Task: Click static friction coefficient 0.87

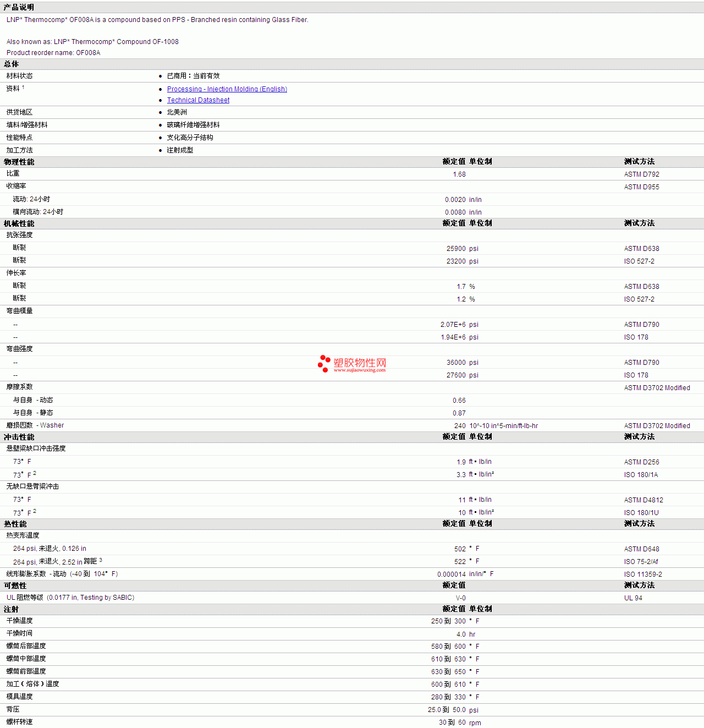Action: pos(459,413)
